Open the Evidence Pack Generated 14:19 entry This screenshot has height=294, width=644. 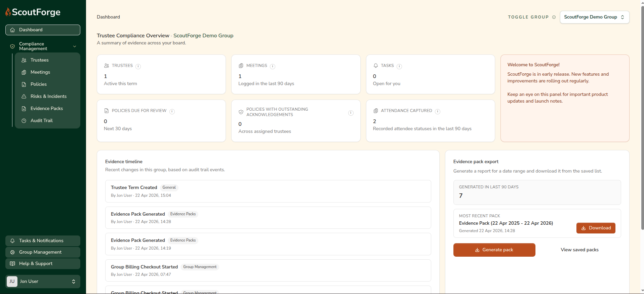coord(268,244)
